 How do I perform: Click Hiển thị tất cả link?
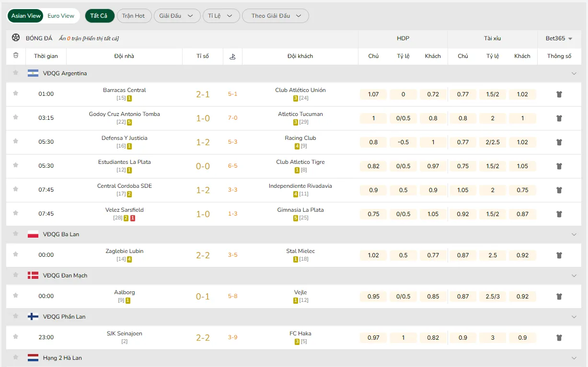click(x=101, y=38)
